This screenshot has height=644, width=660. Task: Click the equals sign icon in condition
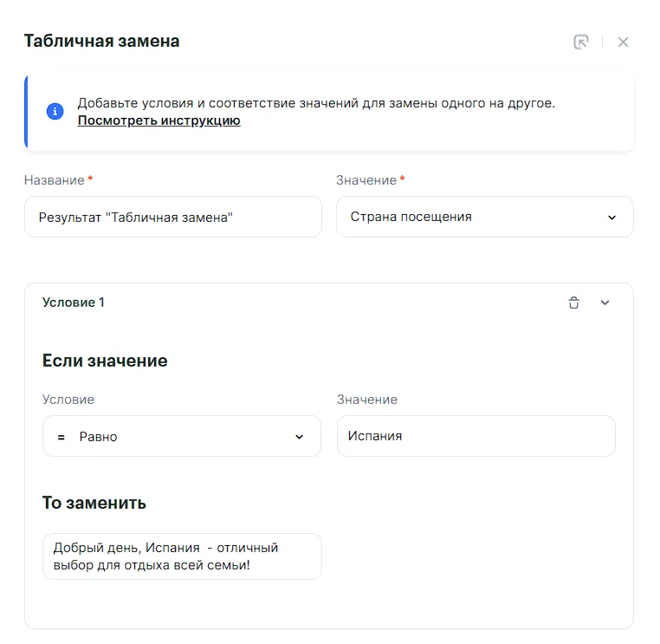click(x=61, y=437)
